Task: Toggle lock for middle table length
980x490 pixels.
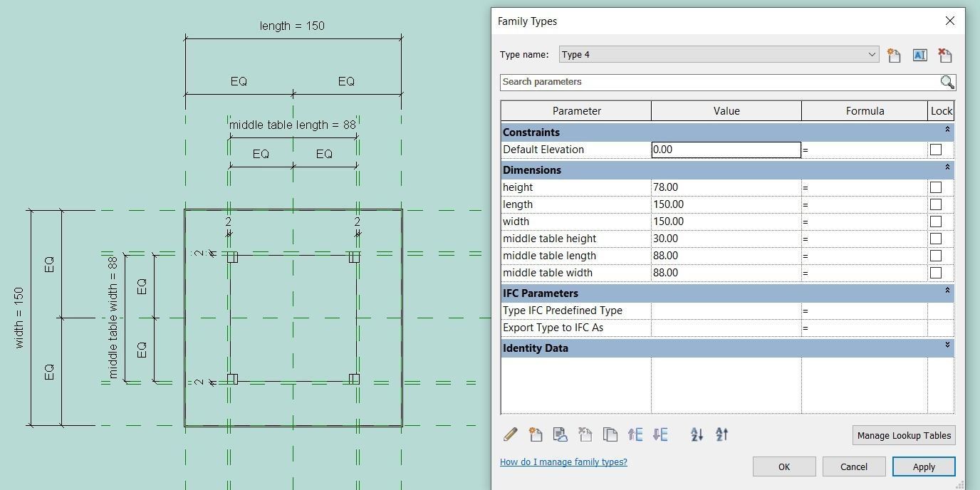Action: pos(936,256)
